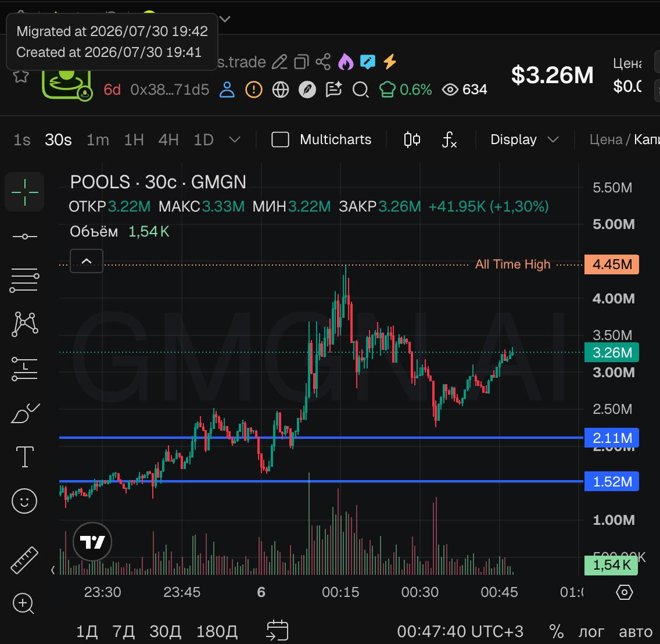Open the emoji icons tool
The width and height of the screenshot is (660, 644).
pos(24,501)
